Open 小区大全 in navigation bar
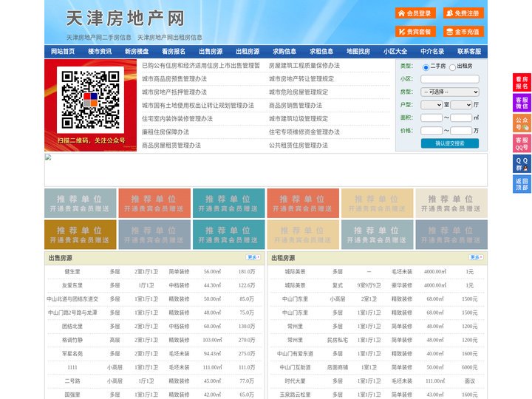This screenshot has width=532, height=399. click(x=395, y=52)
